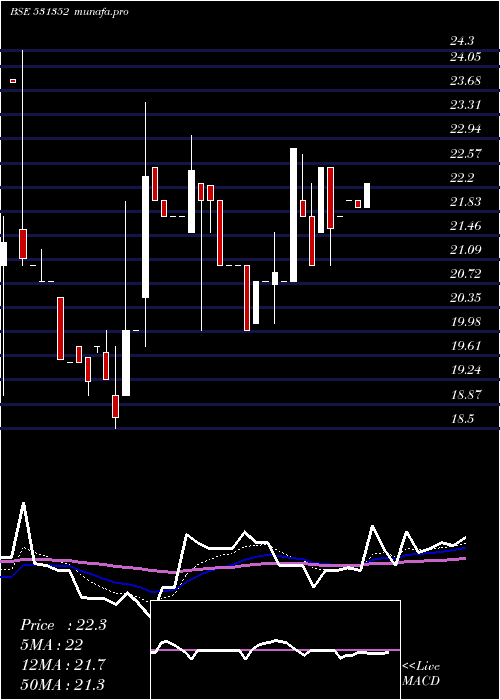Select the 19.61 price axis label

465,346
